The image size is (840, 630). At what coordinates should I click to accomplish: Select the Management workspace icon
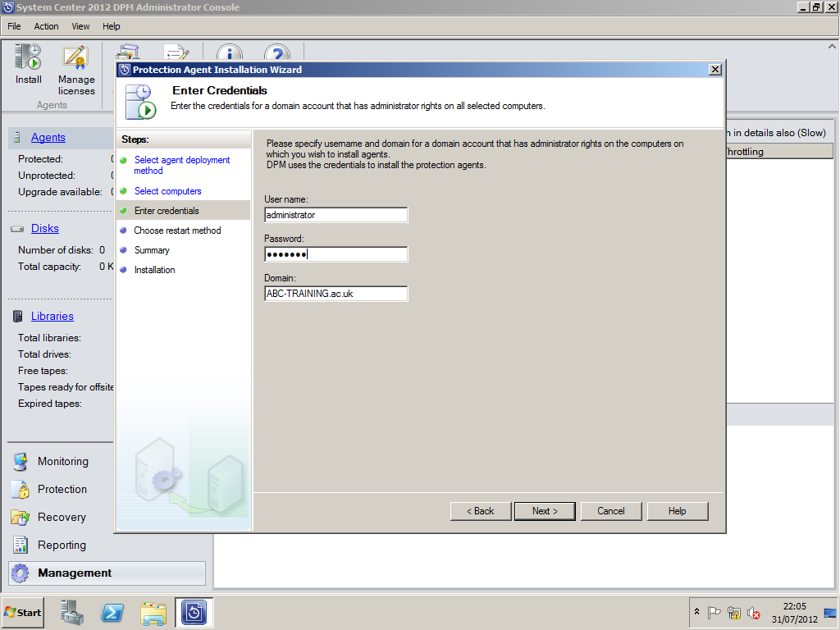coord(21,573)
